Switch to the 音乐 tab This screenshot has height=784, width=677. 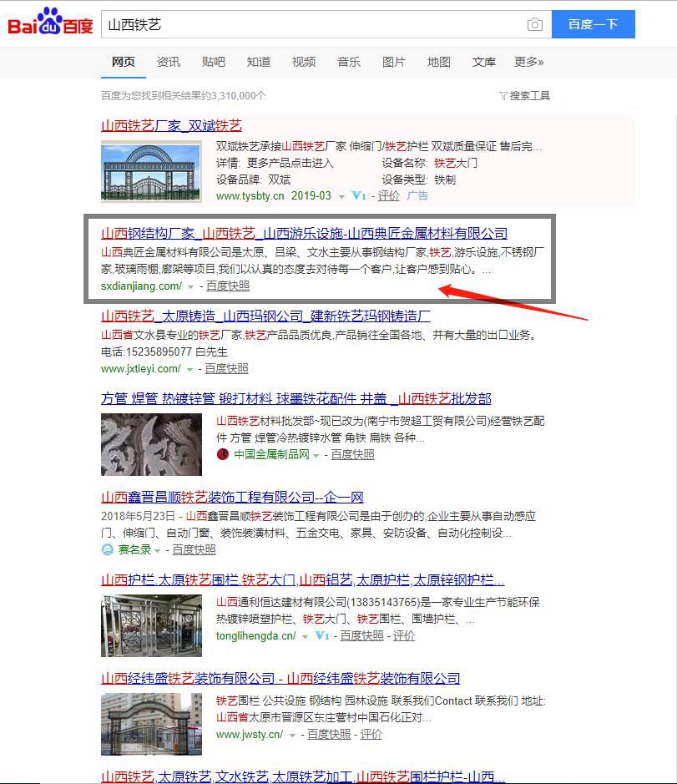(348, 62)
